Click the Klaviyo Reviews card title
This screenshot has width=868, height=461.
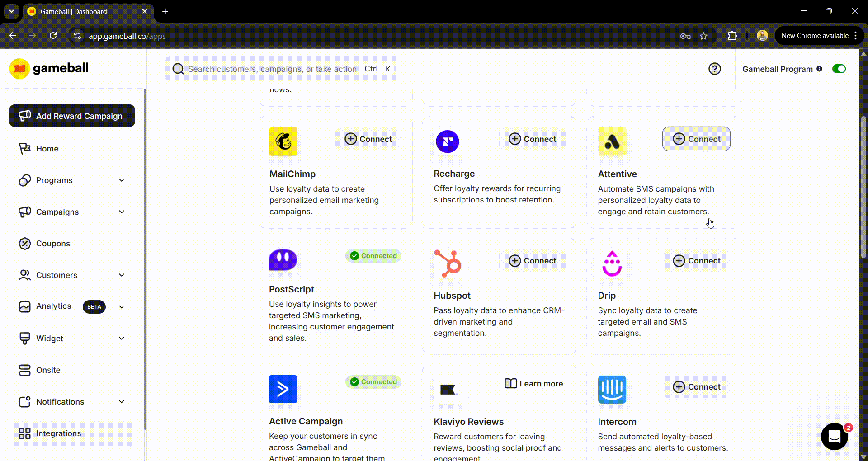click(468, 422)
